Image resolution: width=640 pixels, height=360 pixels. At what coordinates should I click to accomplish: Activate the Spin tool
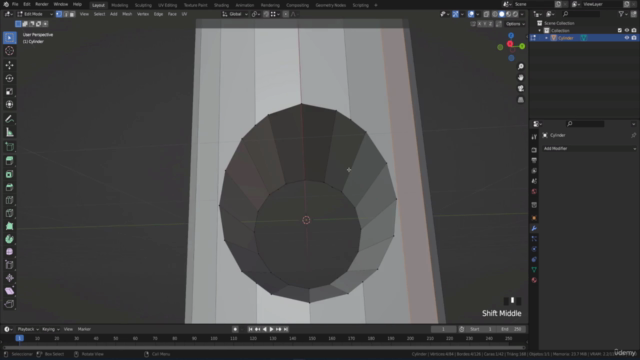pos(9,239)
